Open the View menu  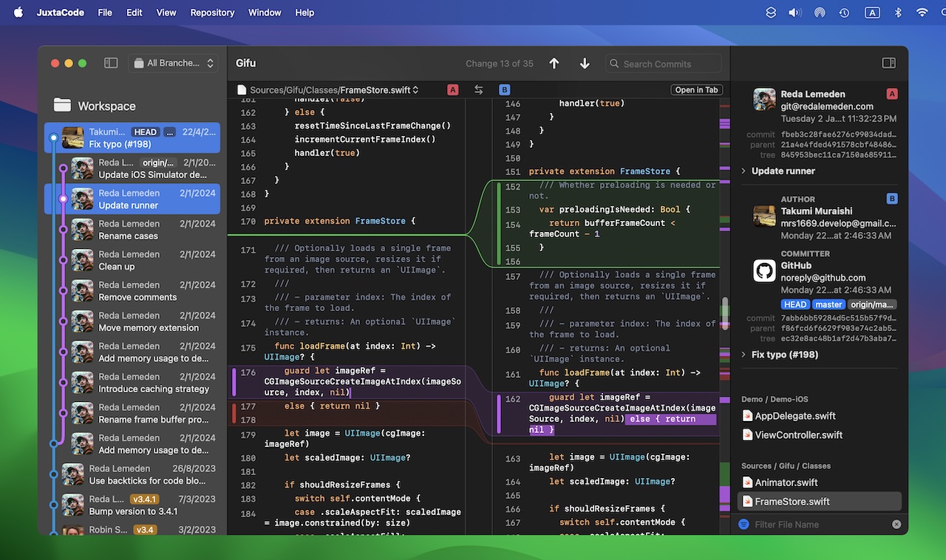(166, 13)
